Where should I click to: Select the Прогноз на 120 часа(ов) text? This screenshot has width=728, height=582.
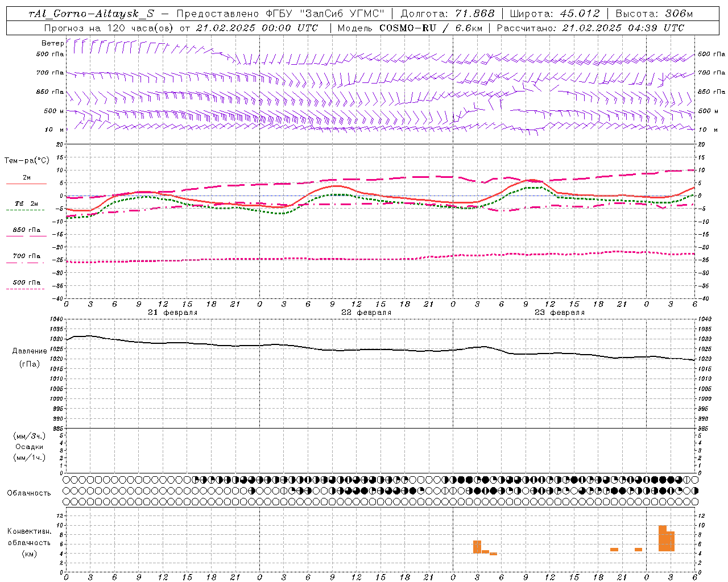(108, 28)
